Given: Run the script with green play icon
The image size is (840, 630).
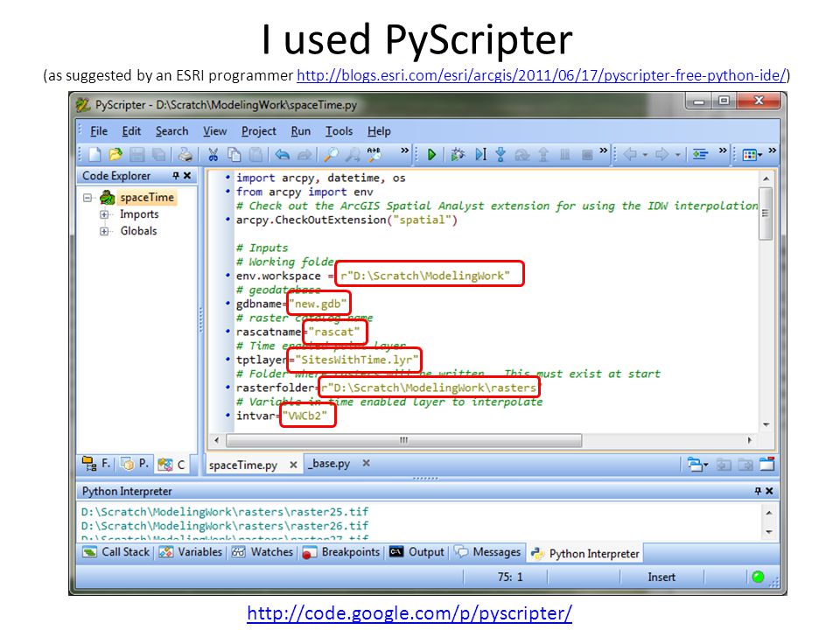Looking at the screenshot, I should [431, 154].
